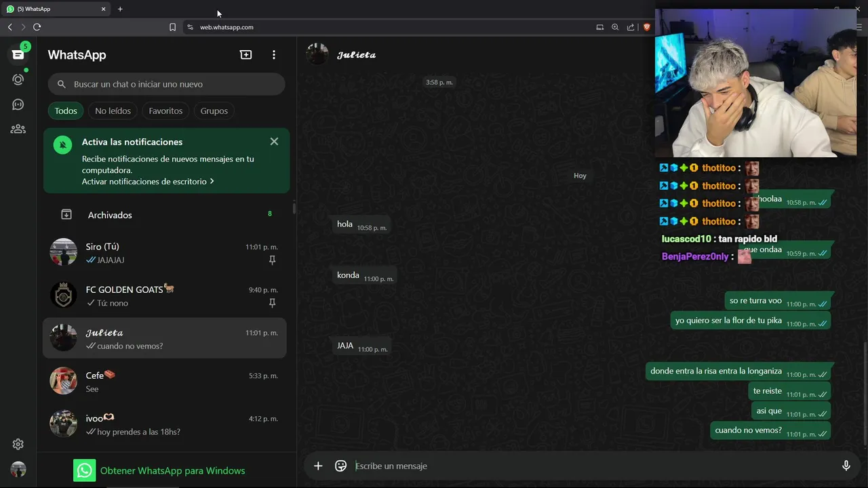The image size is (868, 488).
Task: Click the muted bell icon in notification banner
Action: (62, 145)
